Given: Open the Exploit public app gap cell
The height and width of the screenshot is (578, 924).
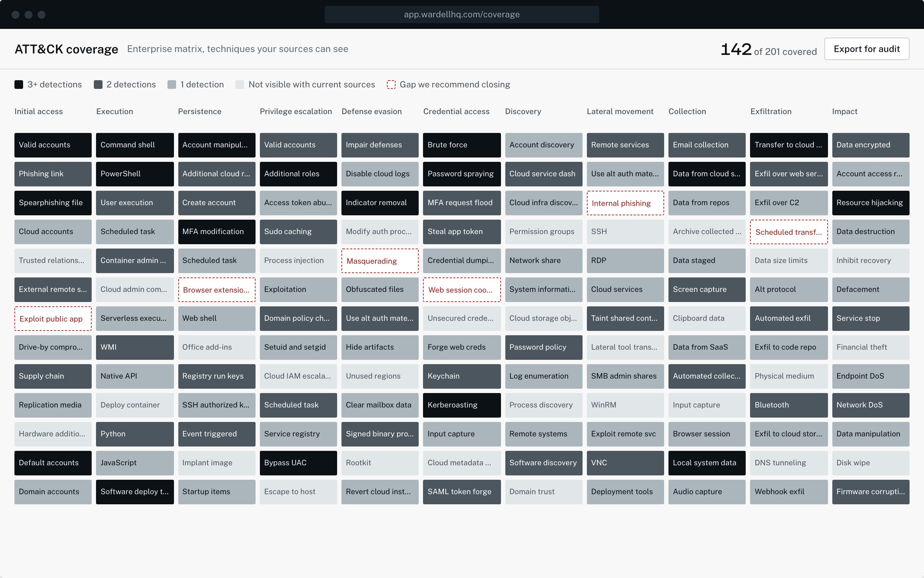Looking at the screenshot, I should (x=53, y=318).
